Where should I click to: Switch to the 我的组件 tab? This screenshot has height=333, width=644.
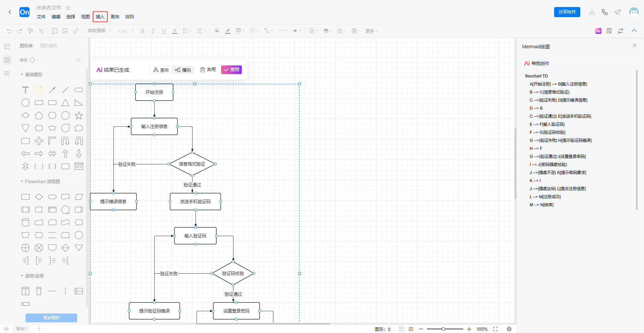pyautogui.click(x=49, y=46)
